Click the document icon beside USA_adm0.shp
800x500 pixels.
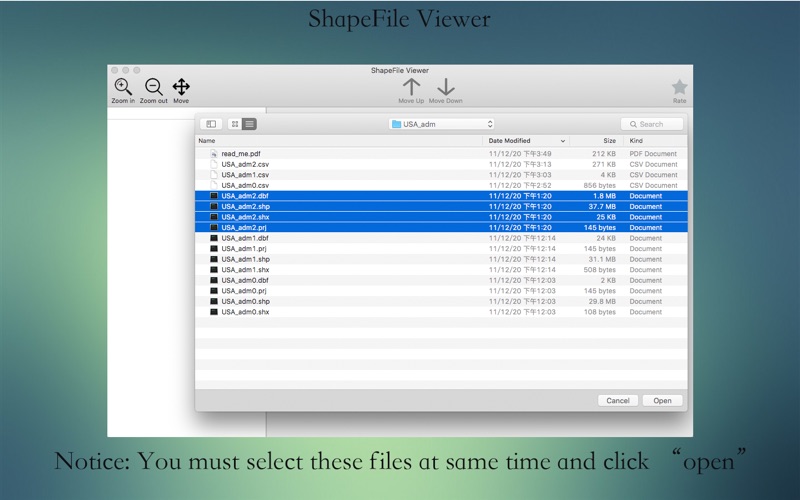pyautogui.click(x=214, y=302)
